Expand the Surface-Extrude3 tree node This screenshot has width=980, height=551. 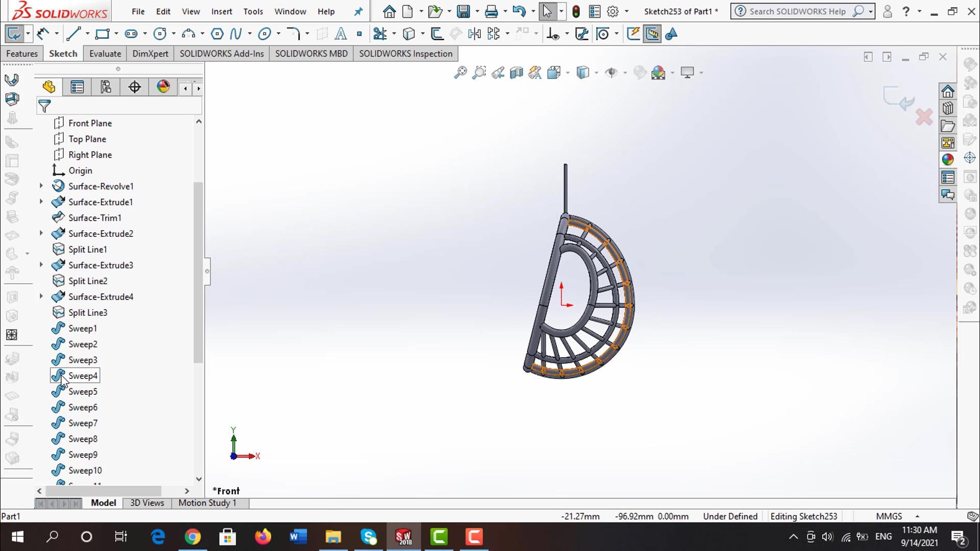(41, 265)
